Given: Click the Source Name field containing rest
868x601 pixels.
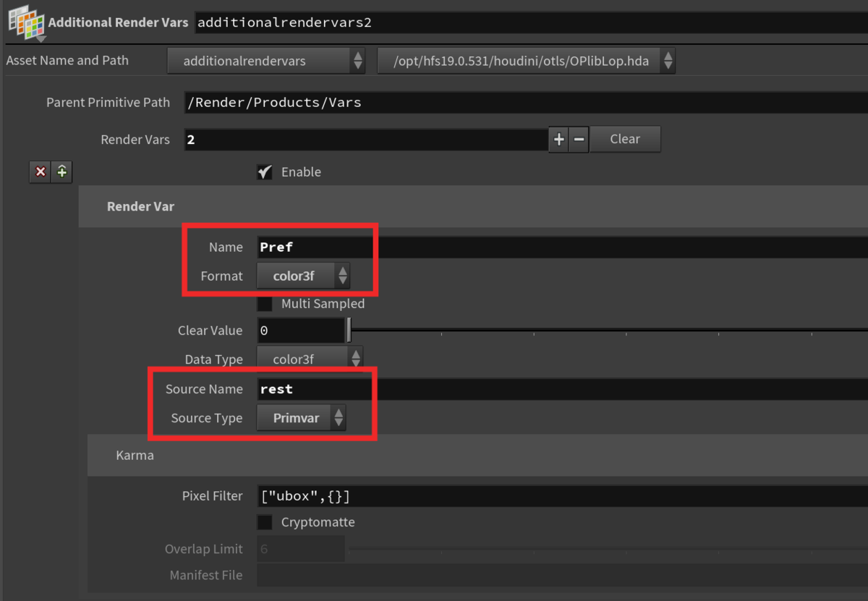Looking at the screenshot, I should point(563,389).
